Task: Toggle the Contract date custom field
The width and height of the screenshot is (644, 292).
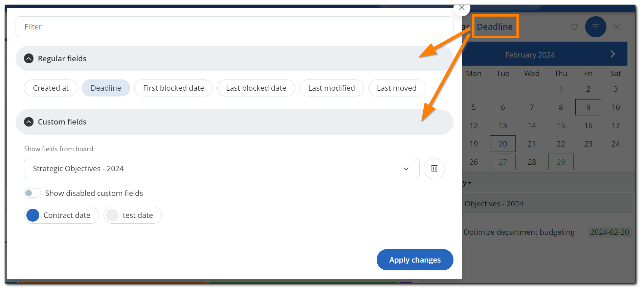Action: pos(62,215)
